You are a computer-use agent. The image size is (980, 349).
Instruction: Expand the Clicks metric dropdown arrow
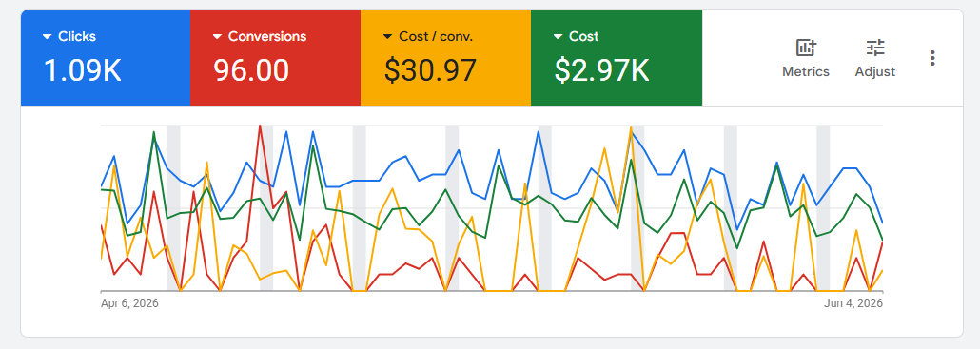(x=47, y=37)
